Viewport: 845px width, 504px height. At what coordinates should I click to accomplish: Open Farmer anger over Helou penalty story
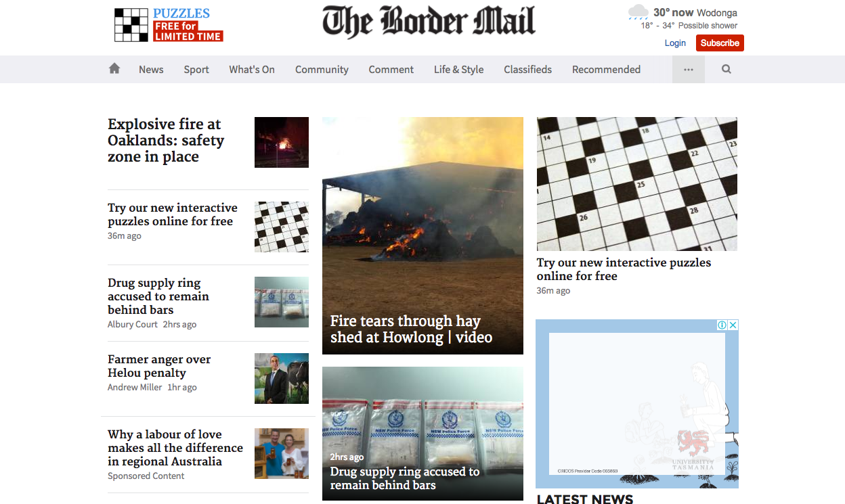coord(159,366)
